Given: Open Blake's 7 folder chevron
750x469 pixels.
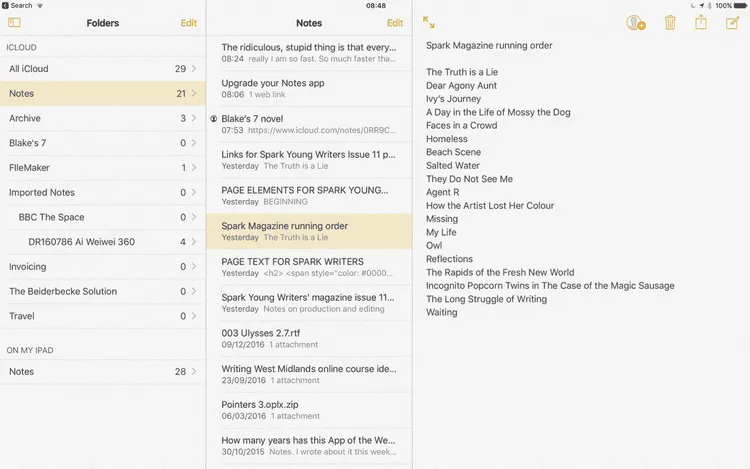Looking at the screenshot, I should pos(194,142).
